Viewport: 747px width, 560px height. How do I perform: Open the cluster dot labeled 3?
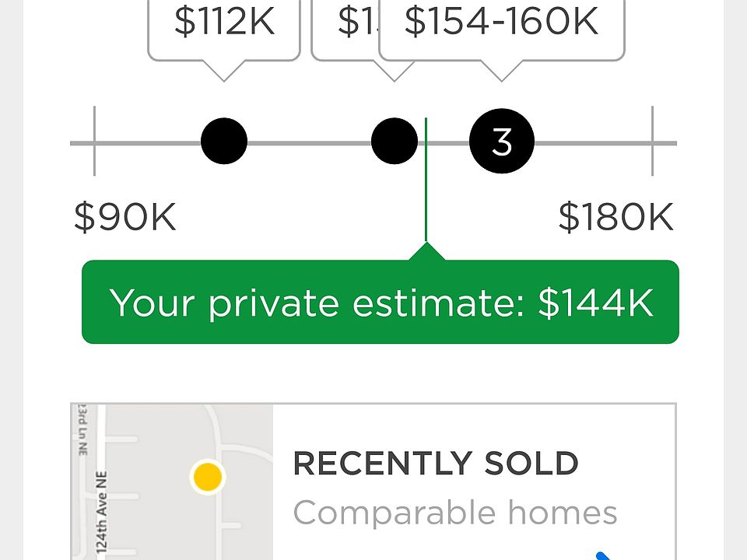[502, 141]
